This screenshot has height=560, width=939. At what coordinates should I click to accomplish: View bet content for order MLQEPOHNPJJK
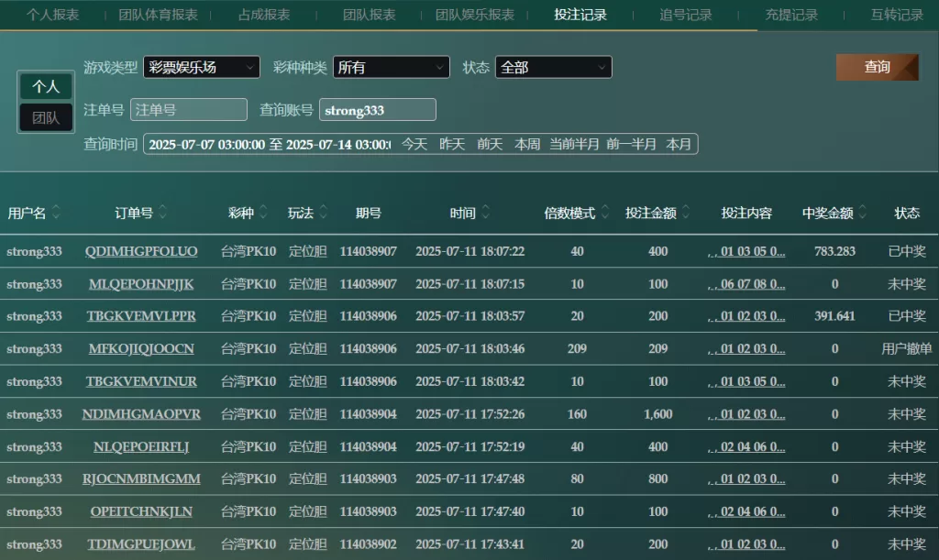point(746,284)
